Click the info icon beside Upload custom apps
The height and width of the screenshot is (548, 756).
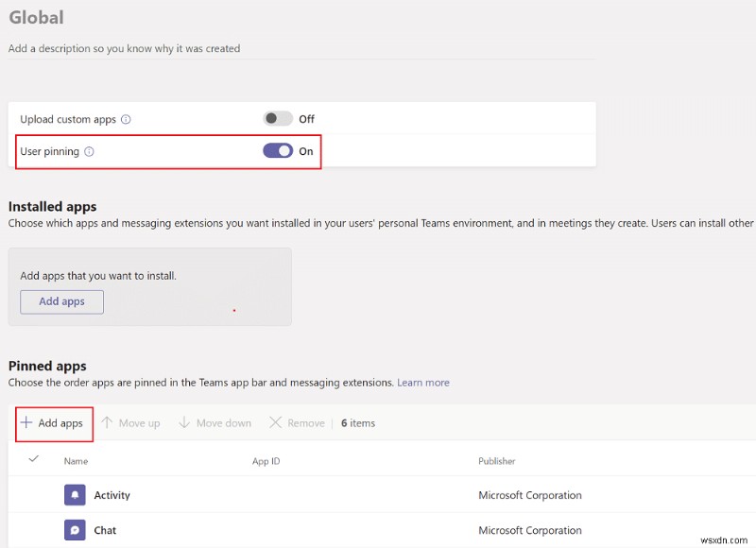[x=126, y=120]
